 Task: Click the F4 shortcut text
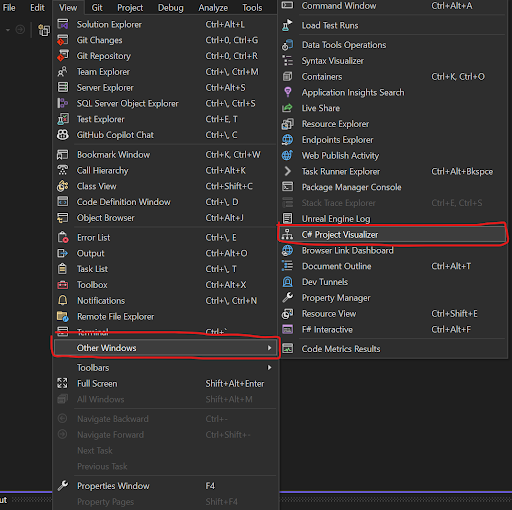point(210,486)
